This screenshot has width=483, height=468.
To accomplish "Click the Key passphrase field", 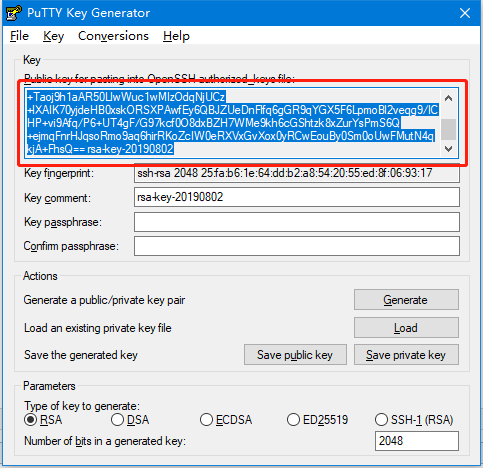I will tap(297, 222).
